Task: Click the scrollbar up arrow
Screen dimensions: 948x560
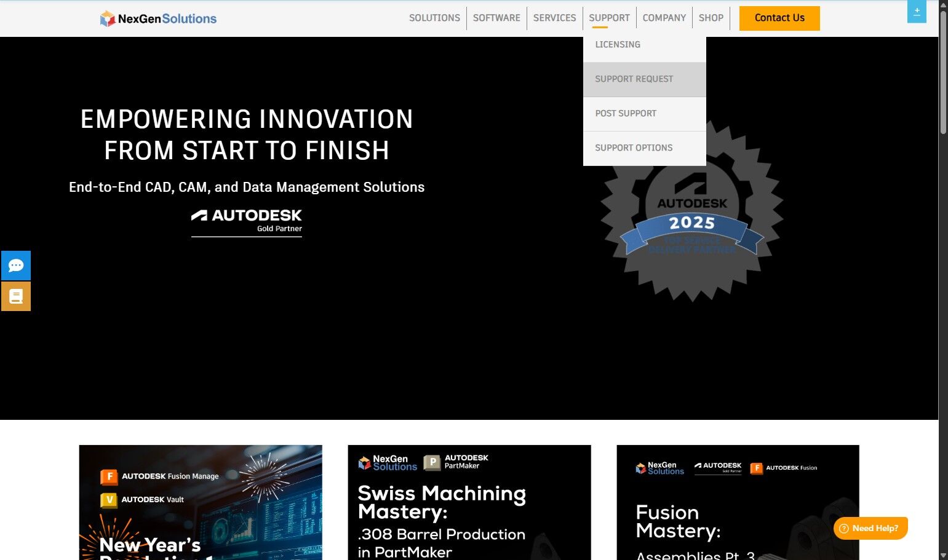Action: (943, 5)
